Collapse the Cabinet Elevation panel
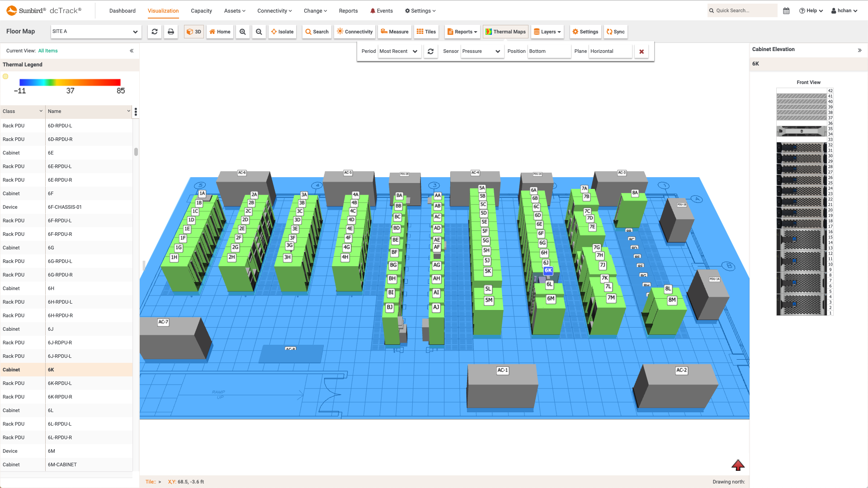The image size is (868, 488). coord(860,50)
